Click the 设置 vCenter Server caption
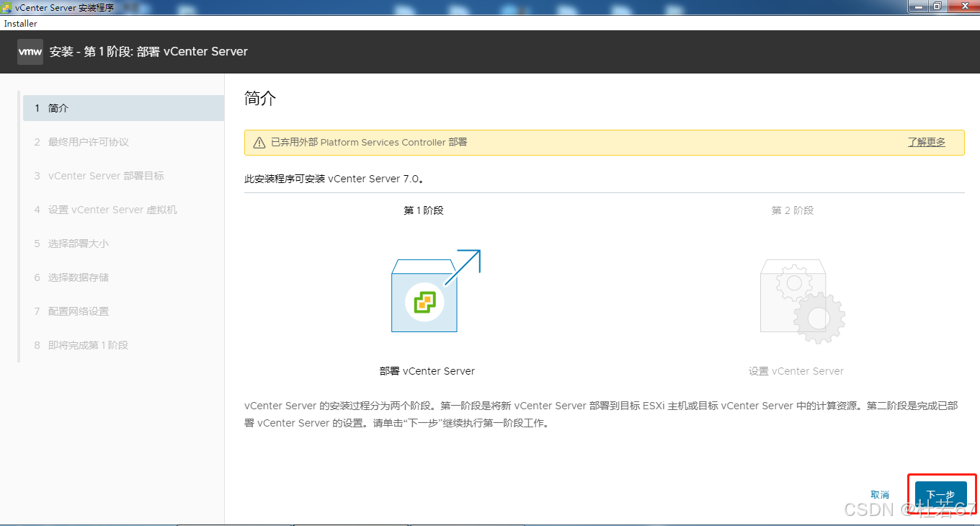Image resolution: width=980 pixels, height=526 pixels. point(796,371)
